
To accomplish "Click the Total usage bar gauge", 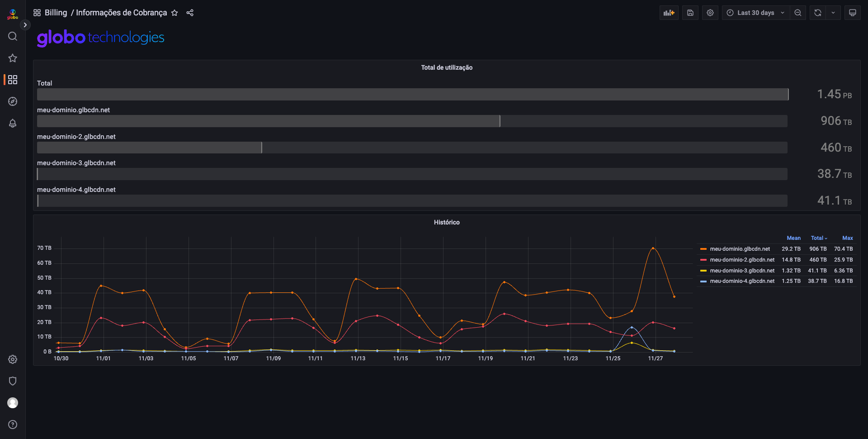I will tap(412, 94).
